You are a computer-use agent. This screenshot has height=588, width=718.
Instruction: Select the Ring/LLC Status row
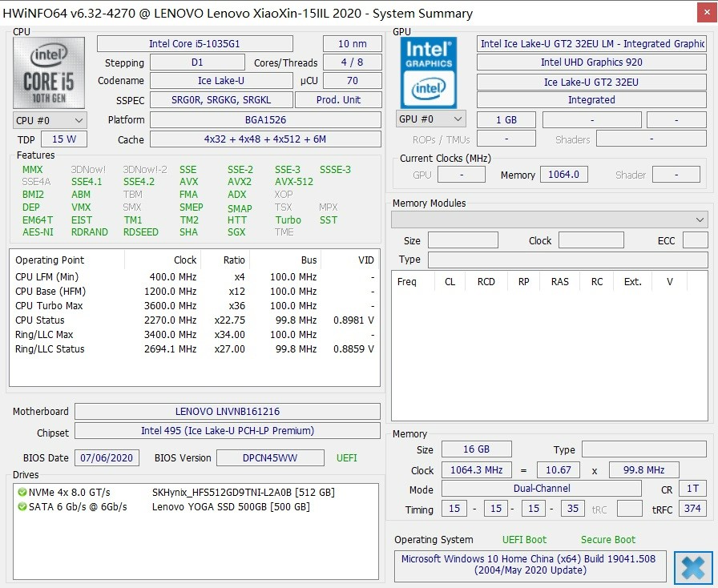tap(195, 349)
